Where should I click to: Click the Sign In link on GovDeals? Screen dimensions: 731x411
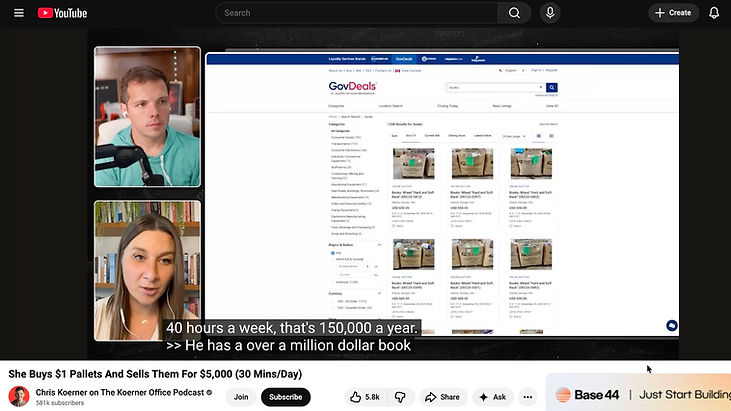coord(536,70)
